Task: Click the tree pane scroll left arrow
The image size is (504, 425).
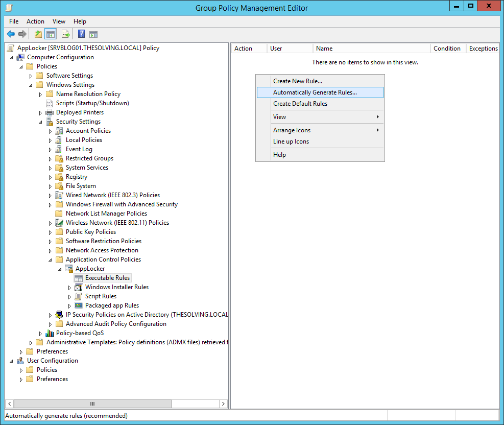Action: [10, 404]
